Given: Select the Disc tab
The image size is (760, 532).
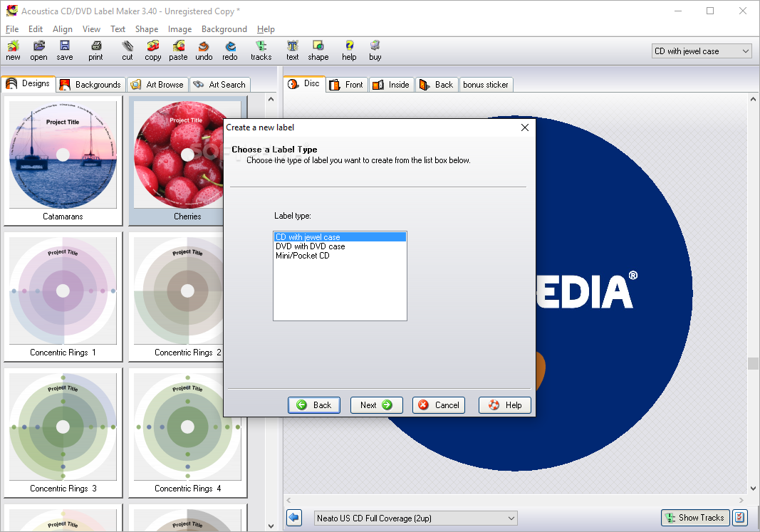Looking at the screenshot, I should tap(304, 83).
